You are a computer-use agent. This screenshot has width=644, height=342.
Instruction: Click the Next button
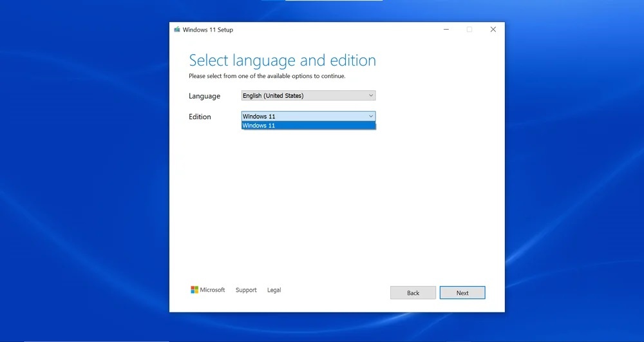tap(462, 293)
